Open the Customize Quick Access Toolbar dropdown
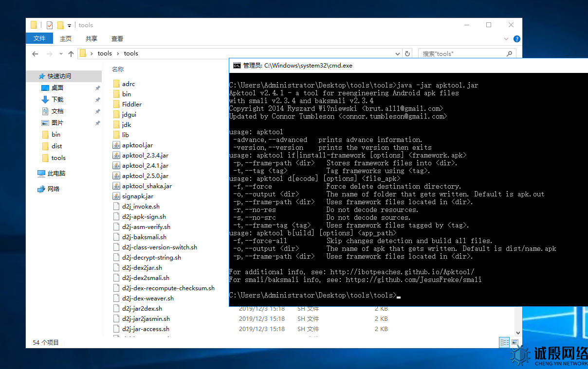Image resolution: width=588 pixels, height=369 pixels. (69, 25)
